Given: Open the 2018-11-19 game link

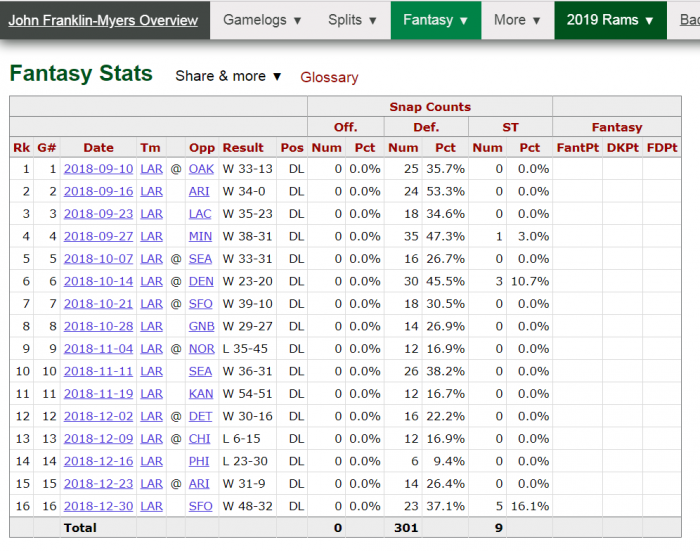Looking at the screenshot, I should point(98,394).
